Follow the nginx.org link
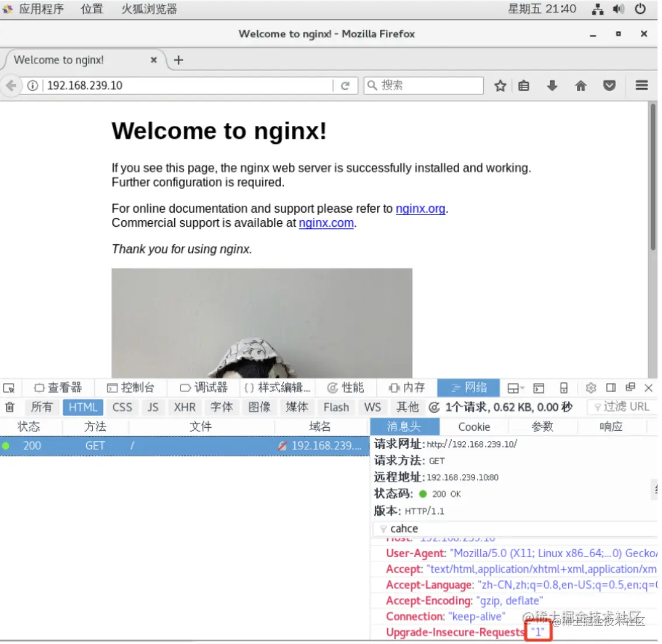Image resolution: width=662 pixels, height=644 pixels. pos(421,209)
